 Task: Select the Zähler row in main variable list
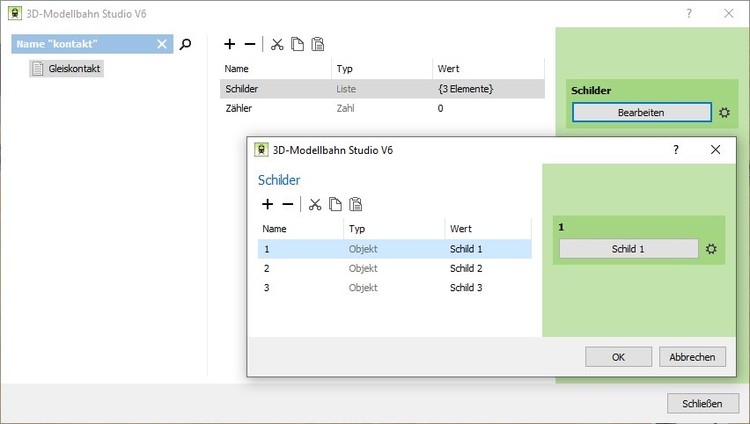pos(382,108)
